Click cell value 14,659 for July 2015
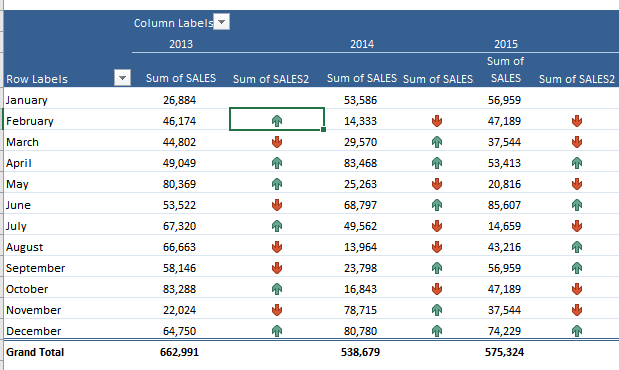 click(504, 226)
